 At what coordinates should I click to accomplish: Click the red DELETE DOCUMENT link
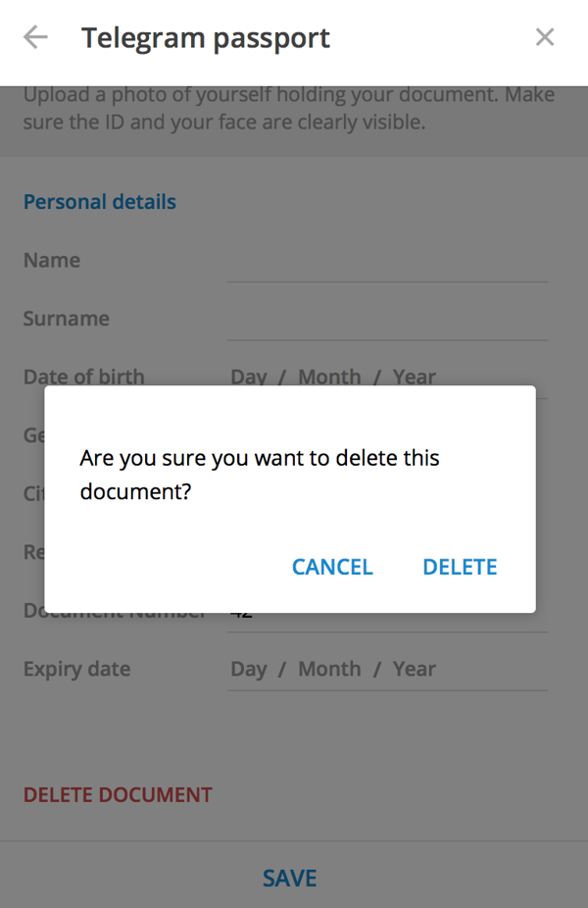118,795
